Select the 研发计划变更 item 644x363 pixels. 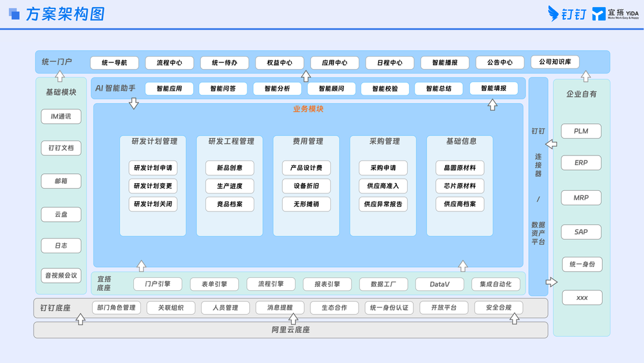[x=153, y=186]
